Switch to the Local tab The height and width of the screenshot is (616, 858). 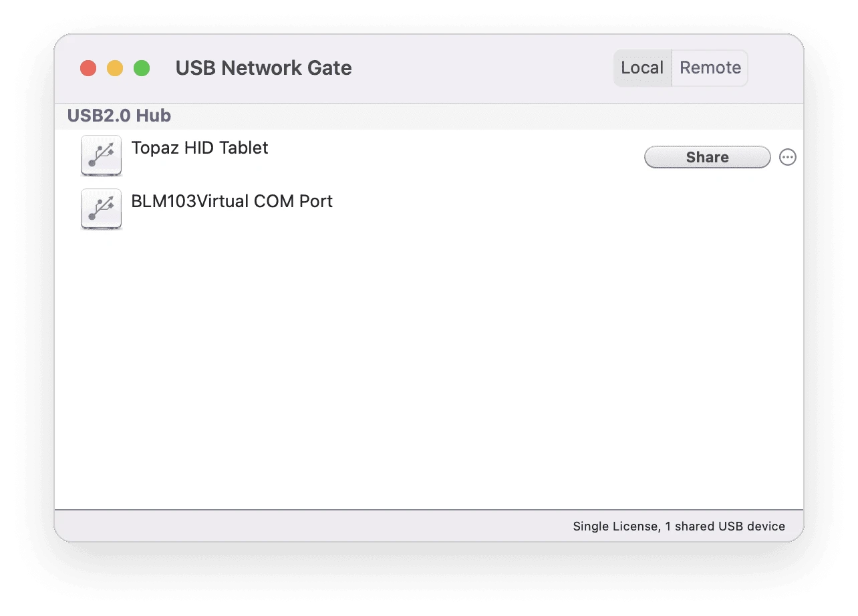(641, 67)
